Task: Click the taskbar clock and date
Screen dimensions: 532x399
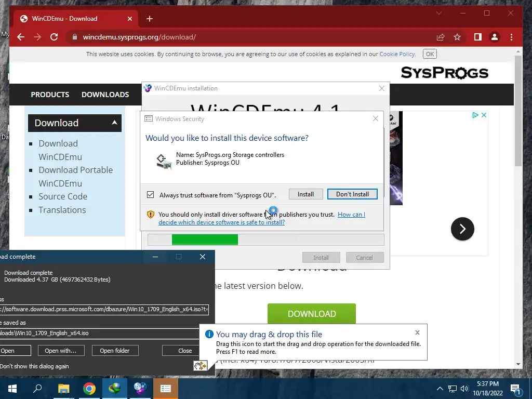Action: point(488,389)
